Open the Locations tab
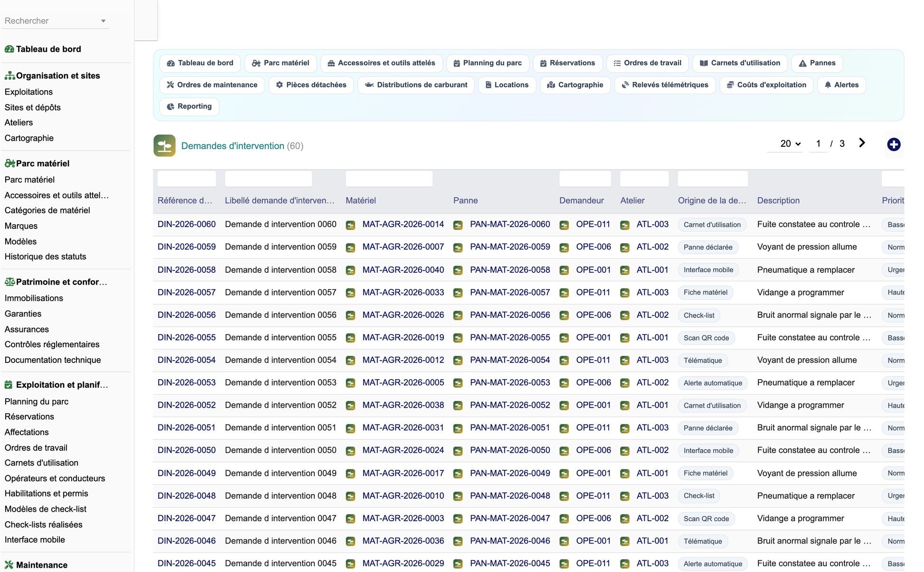 [x=507, y=85]
